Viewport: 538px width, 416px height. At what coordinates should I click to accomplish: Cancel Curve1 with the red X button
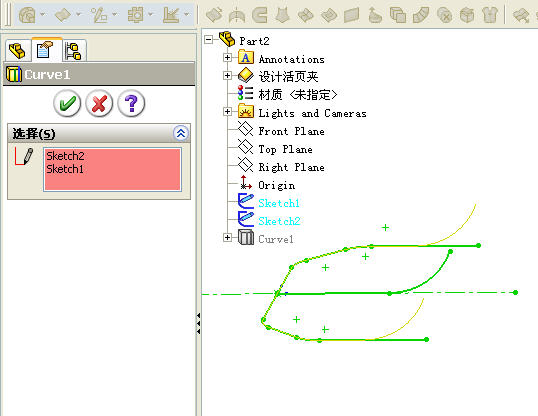click(x=99, y=103)
